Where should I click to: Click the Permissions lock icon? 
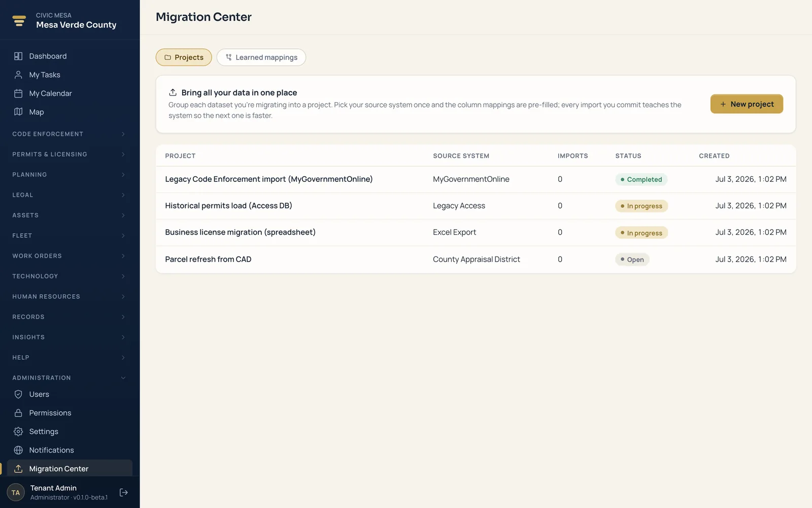point(18,413)
